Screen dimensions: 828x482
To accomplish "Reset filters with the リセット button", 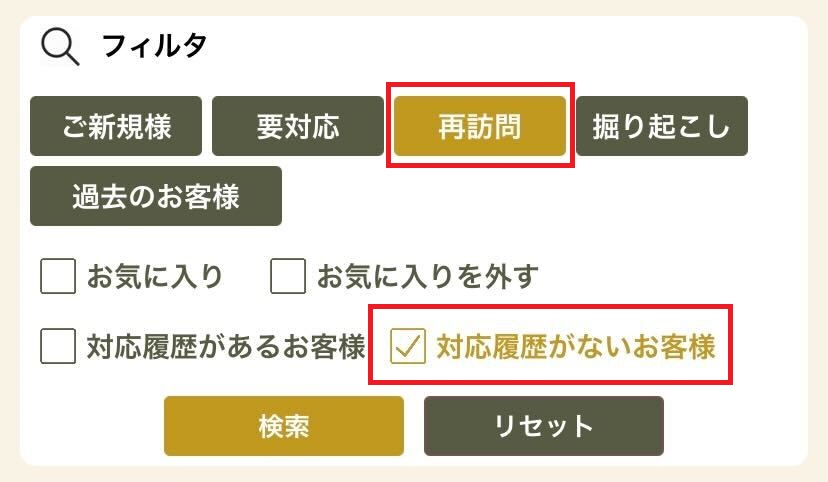I will pyautogui.click(x=544, y=426).
